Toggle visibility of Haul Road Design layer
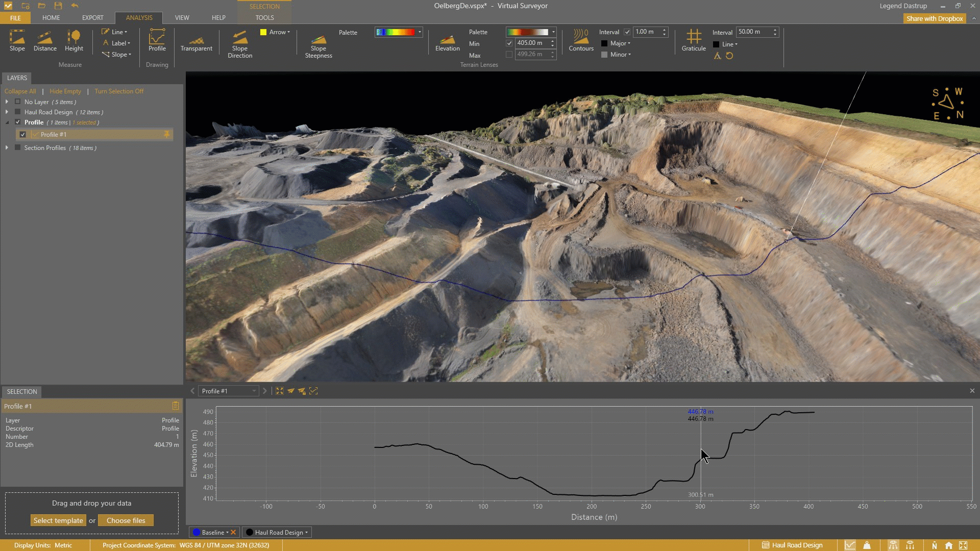Image resolution: width=980 pixels, height=551 pixels. [x=18, y=112]
